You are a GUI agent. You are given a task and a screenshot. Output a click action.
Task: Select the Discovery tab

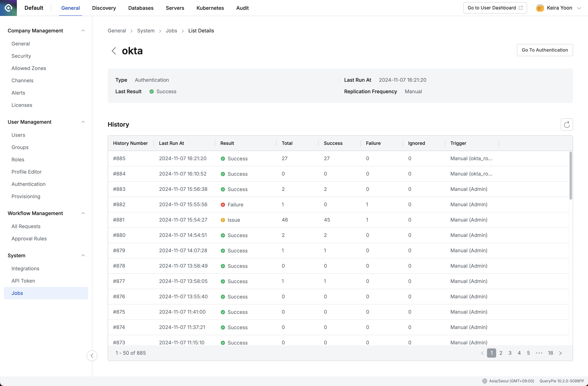click(x=104, y=8)
